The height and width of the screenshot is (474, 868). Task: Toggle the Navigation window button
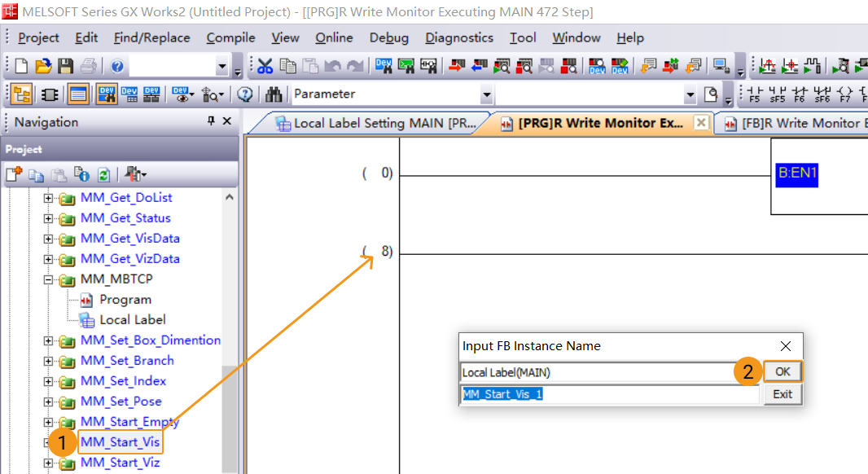[21, 94]
